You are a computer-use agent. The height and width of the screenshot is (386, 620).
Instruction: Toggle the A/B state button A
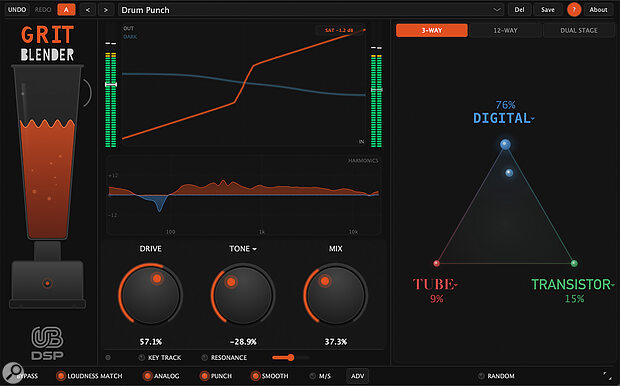66,10
